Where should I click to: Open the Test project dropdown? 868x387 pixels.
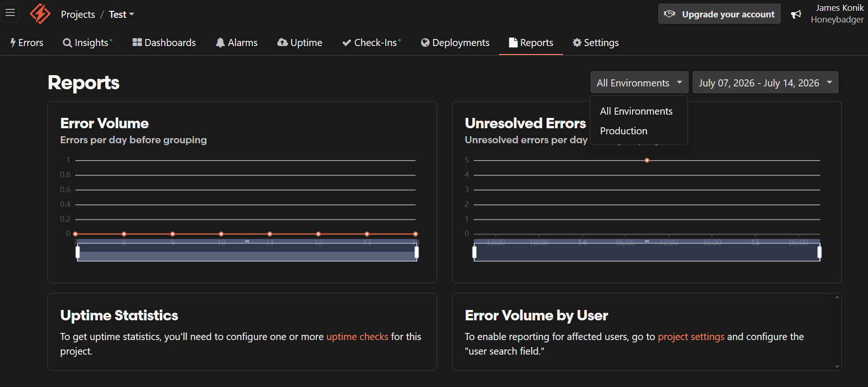tap(122, 15)
